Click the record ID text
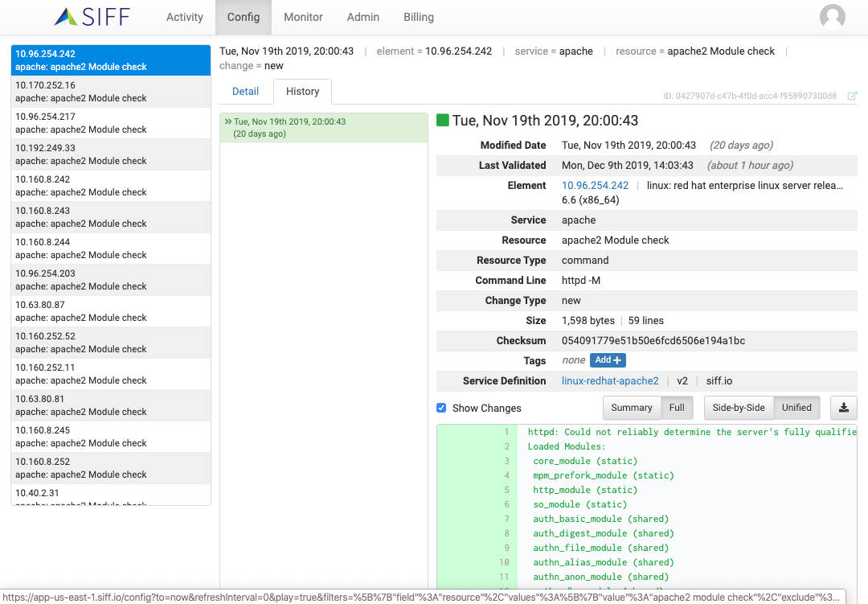 pos(750,96)
